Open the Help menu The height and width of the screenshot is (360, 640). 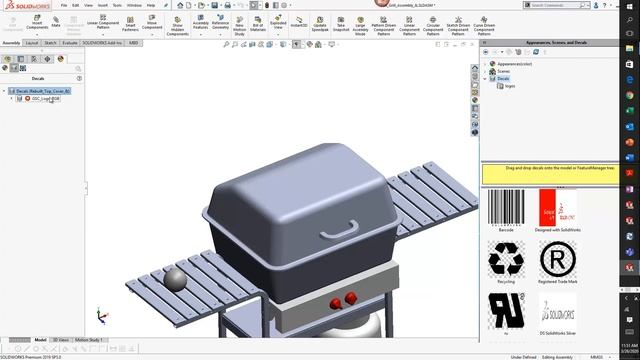pyautogui.click(x=151, y=5)
